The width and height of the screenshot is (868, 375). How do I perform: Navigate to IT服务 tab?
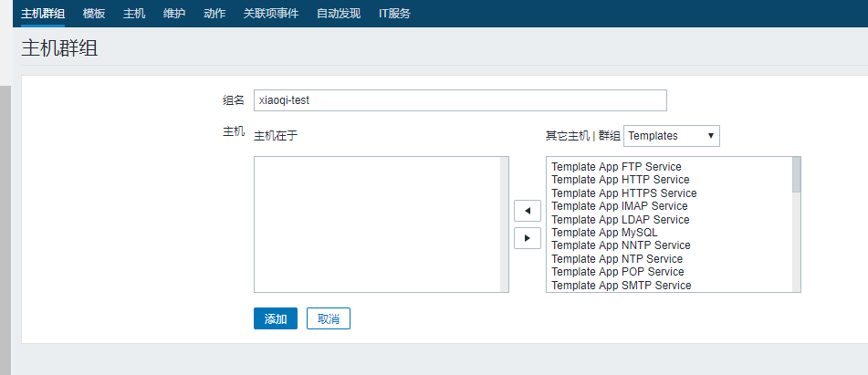point(394,13)
